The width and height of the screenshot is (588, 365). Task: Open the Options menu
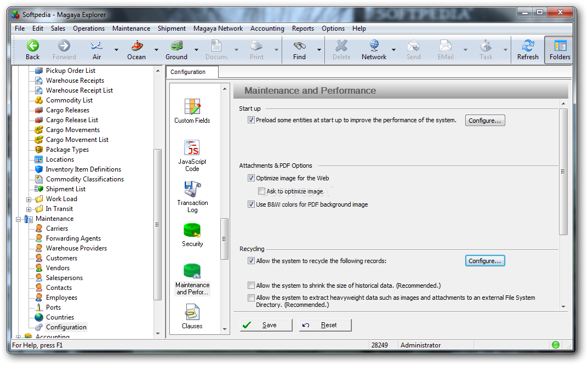pos(333,28)
